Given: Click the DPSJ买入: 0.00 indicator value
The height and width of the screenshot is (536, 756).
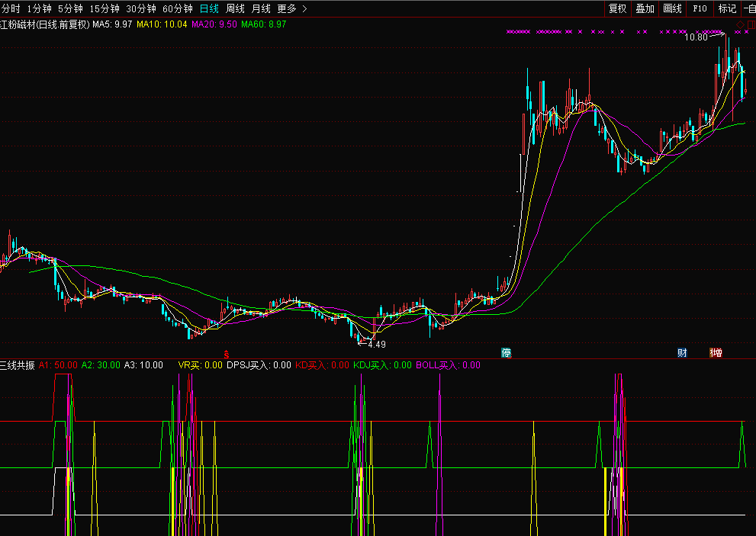Looking at the screenshot, I should [x=259, y=365].
